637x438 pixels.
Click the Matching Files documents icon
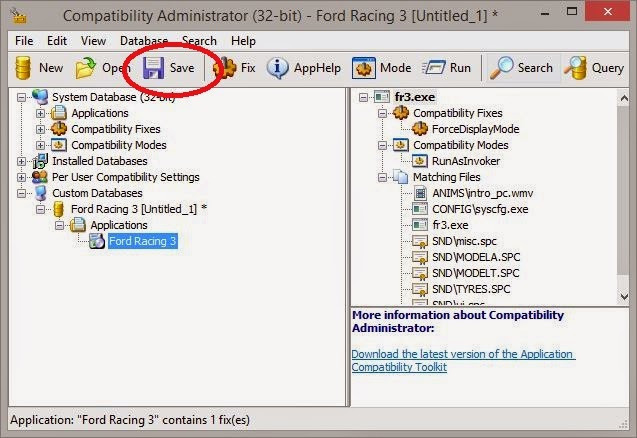[x=401, y=177]
